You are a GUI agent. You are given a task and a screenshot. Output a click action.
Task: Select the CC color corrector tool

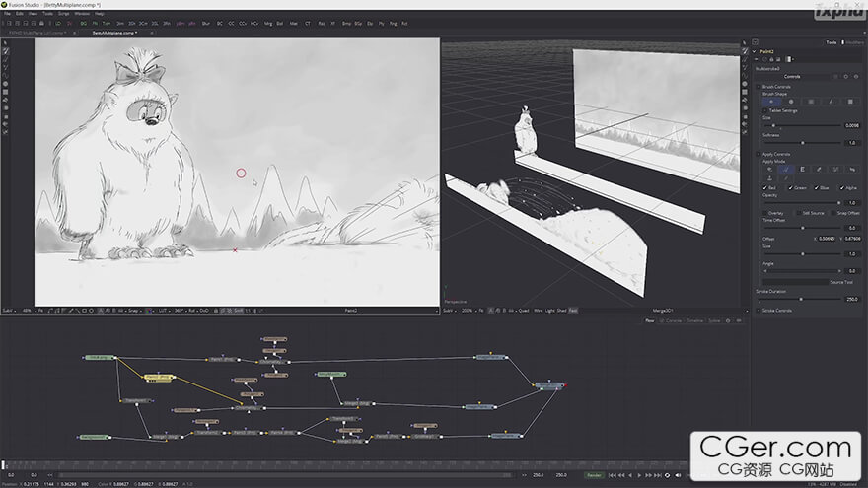point(232,22)
